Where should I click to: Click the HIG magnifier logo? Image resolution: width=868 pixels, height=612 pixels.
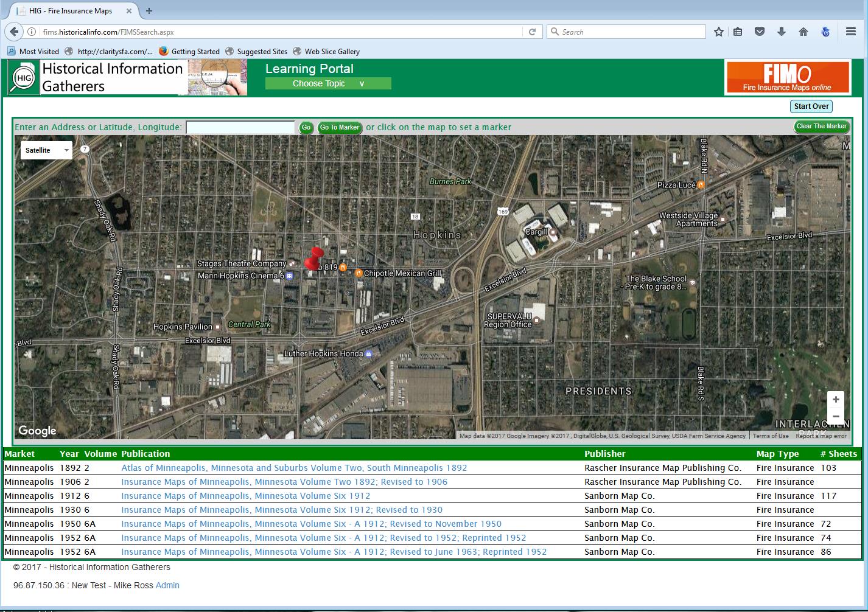point(24,78)
